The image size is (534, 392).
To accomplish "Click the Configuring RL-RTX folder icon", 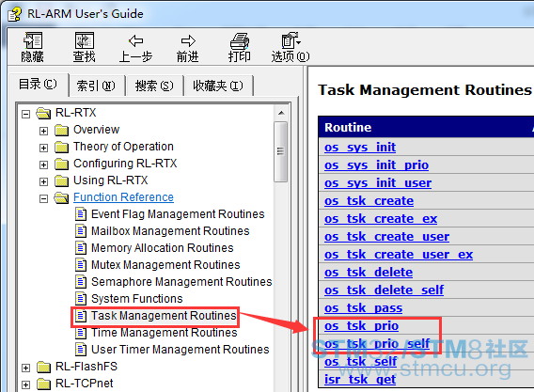I will [61, 164].
